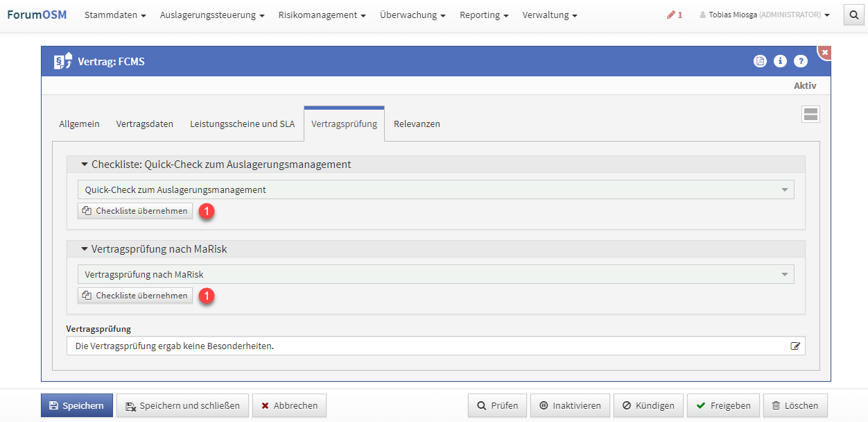
Task: Click the edit icon in Vertragsprüfung field
Action: [795, 346]
